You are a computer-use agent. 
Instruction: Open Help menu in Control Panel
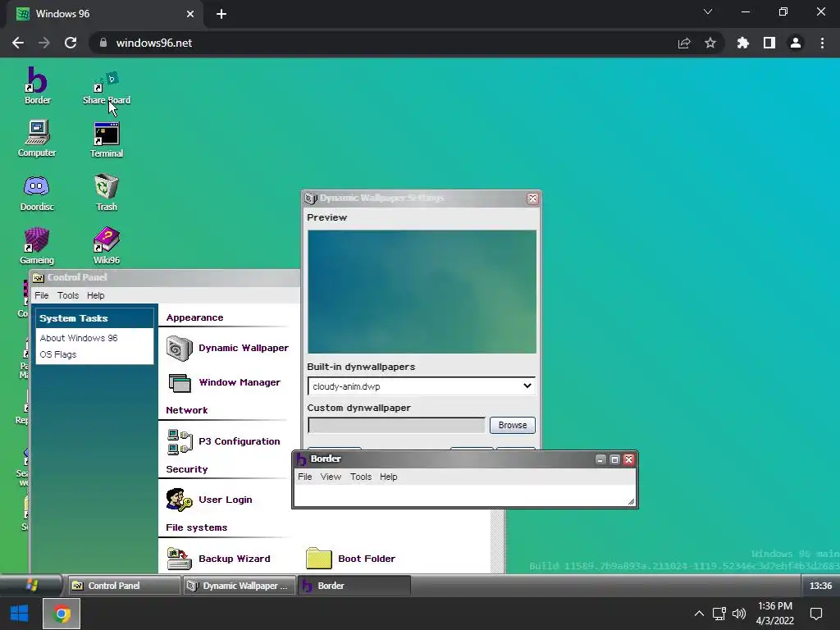click(x=96, y=295)
